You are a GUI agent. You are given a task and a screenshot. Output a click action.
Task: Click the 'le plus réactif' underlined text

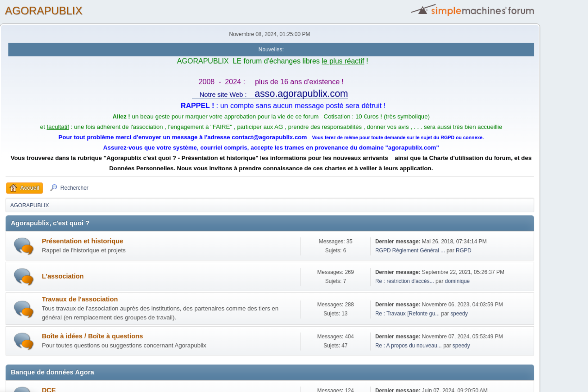pyautogui.click(x=343, y=61)
